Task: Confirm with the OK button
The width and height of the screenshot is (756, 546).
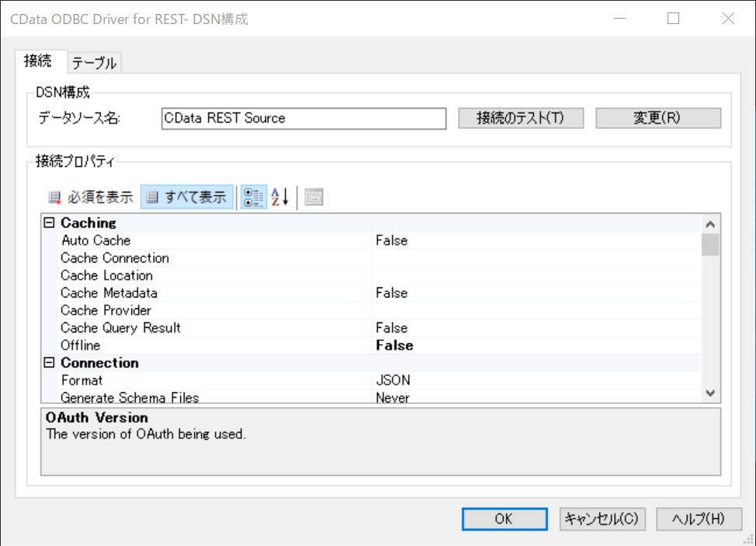Action: point(505,519)
